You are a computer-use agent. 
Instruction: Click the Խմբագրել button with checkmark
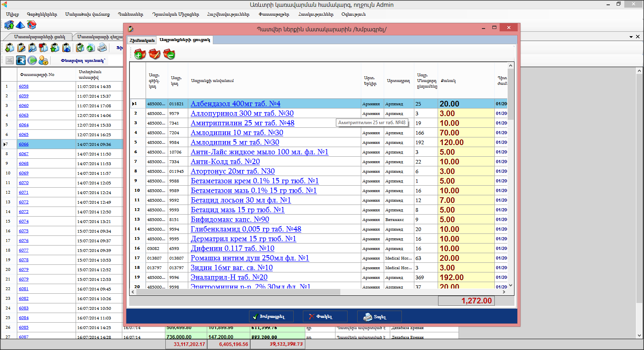click(x=271, y=317)
